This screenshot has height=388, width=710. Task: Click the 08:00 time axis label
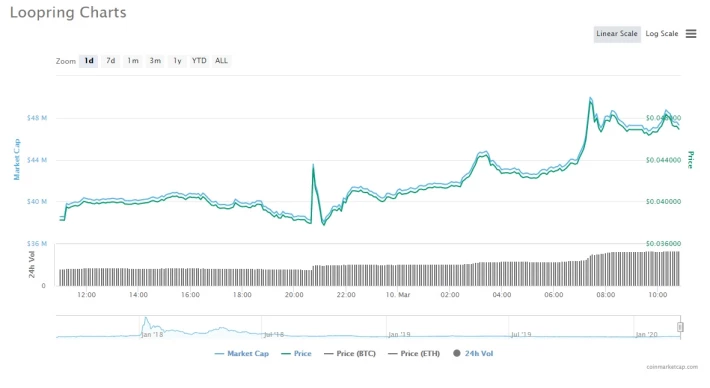(605, 295)
